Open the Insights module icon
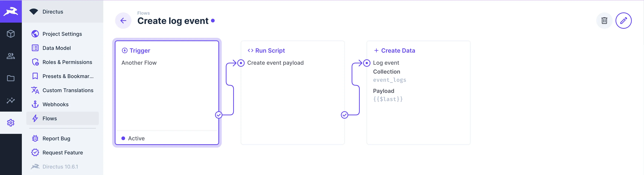644x175 pixels. click(11, 101)
